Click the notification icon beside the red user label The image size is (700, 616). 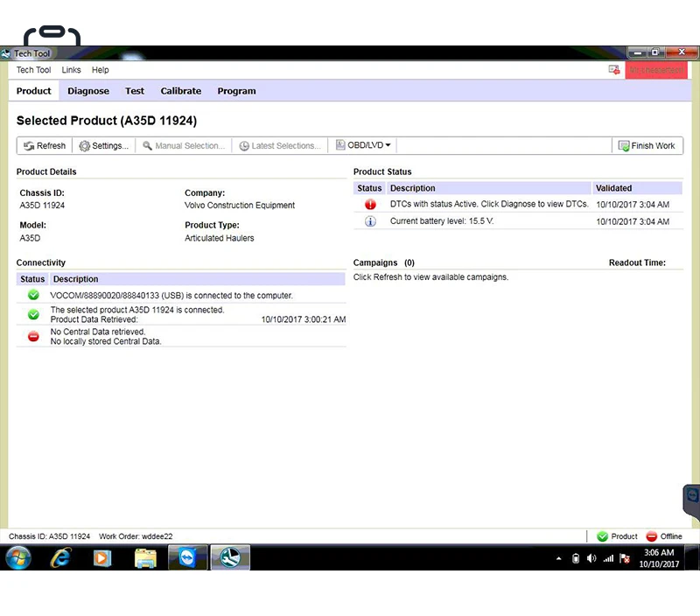[x=614, y=70]
